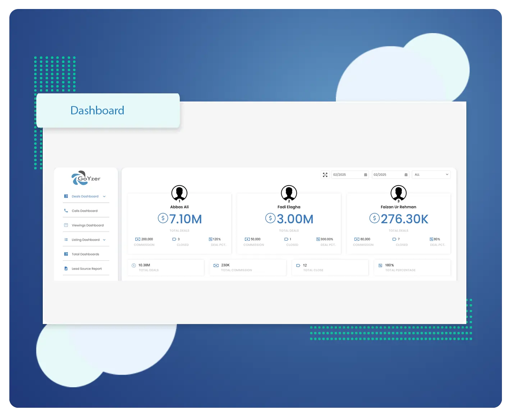Open the Lead Source Report link
The height and width of the screenshot is (420, 512).
(x=87, y=269)
